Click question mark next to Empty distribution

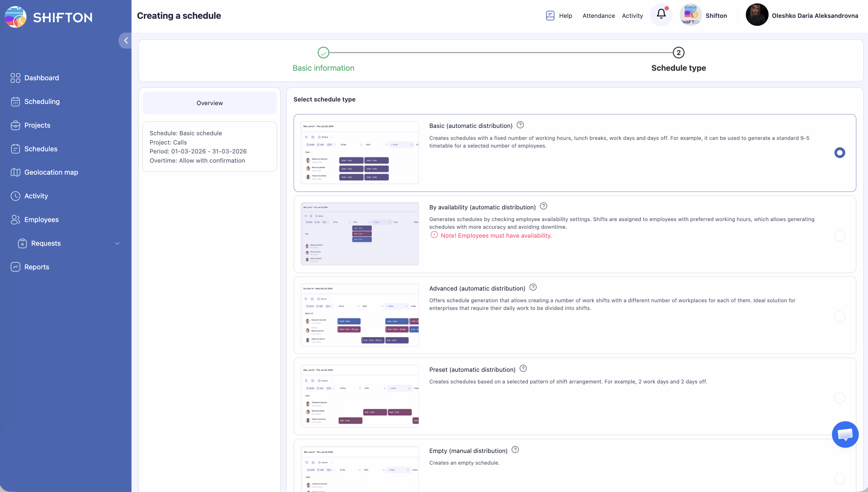pos(515,450)
